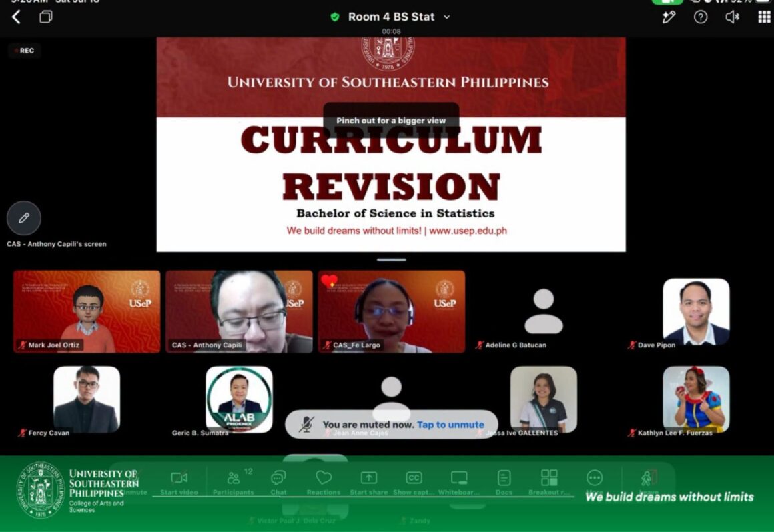Select Kathlyn Lee F. Fuerzas profile photo
This screenshot has height=532, width=774.
[696, 399]
